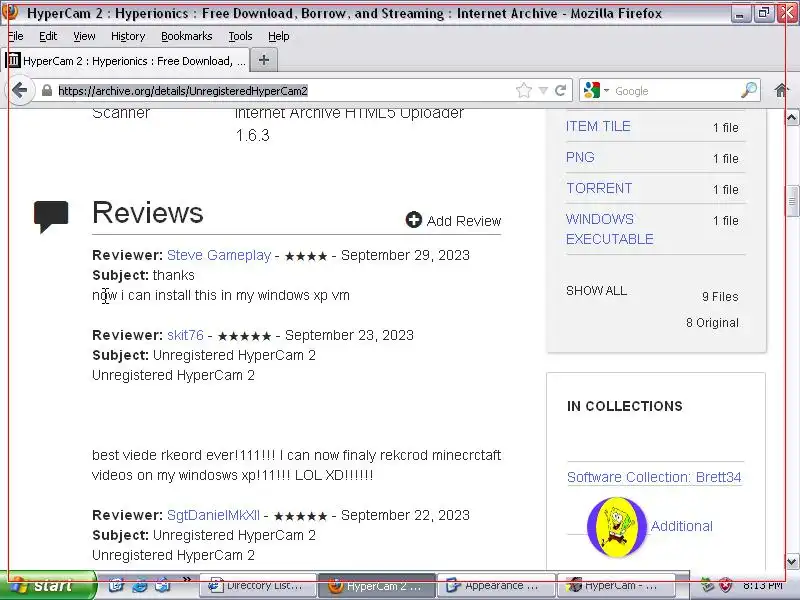800x600 pixels.
Task: Go back with the browser back arrow
Action: click(x=20, y=91)
